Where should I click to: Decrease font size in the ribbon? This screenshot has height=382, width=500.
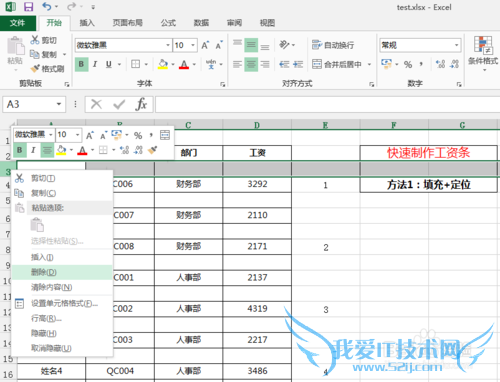click(x=219, y=45)
